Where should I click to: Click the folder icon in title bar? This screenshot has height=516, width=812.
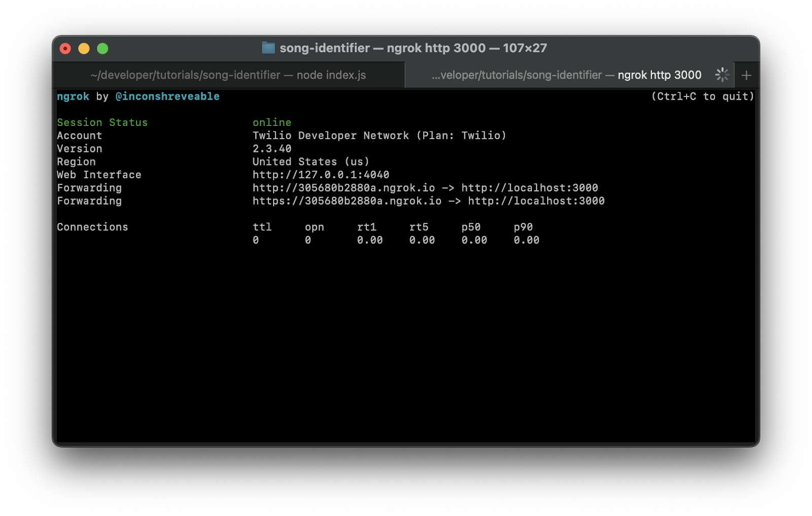(x=268, y=48)
